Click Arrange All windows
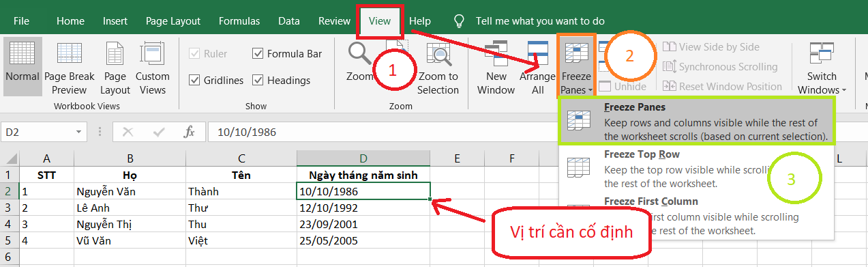The image size is (868, 267). [x=538, y=68]
